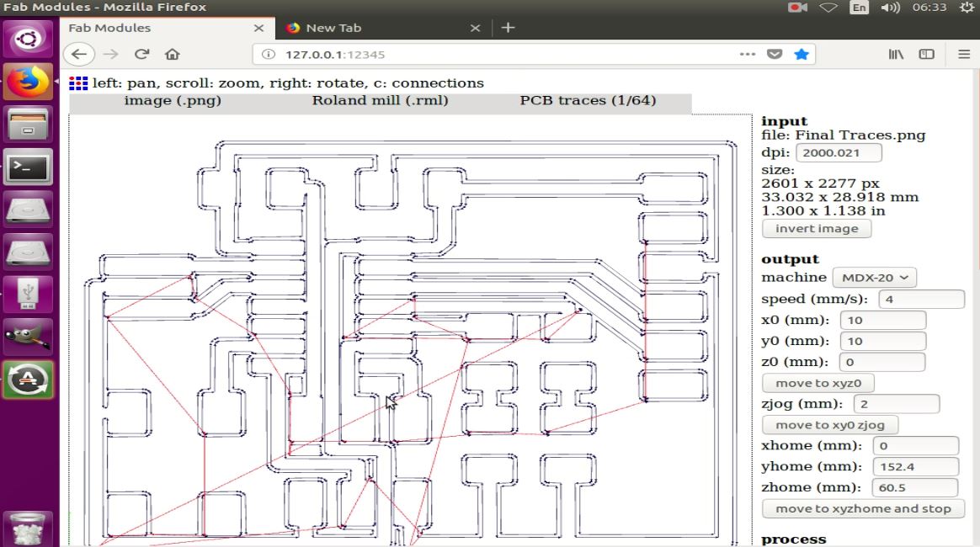
Task: Open the PCB traces (1/64) process menu
Action: [x=589, y=100]
